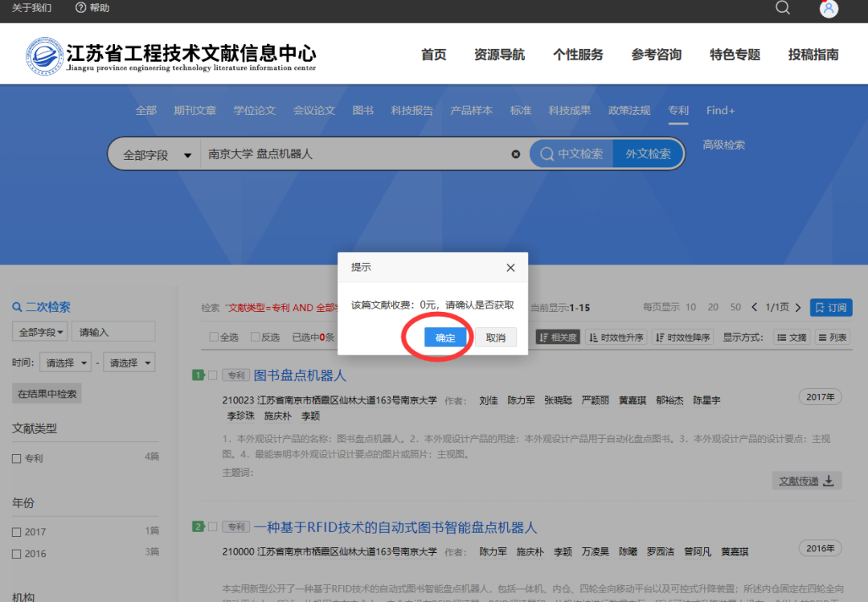The image size is (868, 602).
Task: Click the user account icon top right
Action: click(x=828, y=9)
